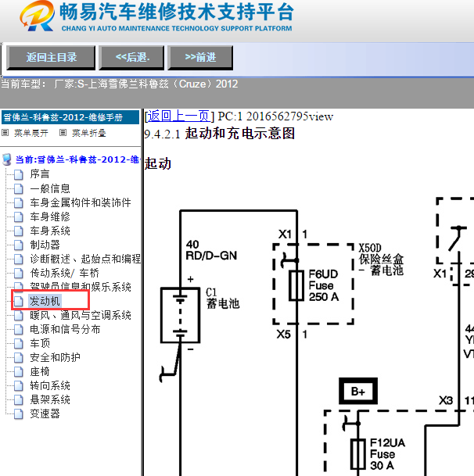
Task: Click the page icon beside 车身维修
Action: click(19, 217)
